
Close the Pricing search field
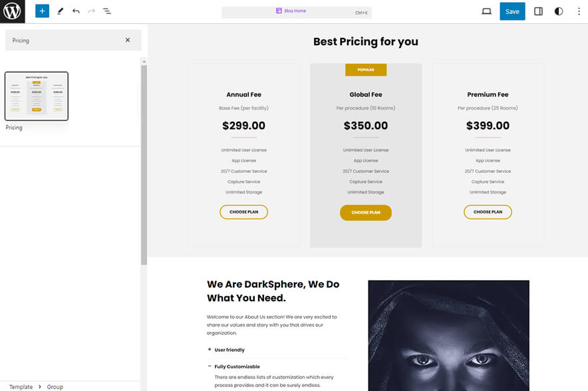point(128,40)
